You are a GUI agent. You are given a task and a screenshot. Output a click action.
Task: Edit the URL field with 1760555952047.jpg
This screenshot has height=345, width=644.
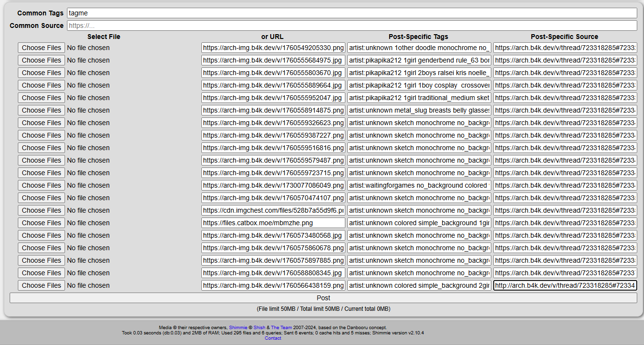pyautogui.click(x=273, y=98)
